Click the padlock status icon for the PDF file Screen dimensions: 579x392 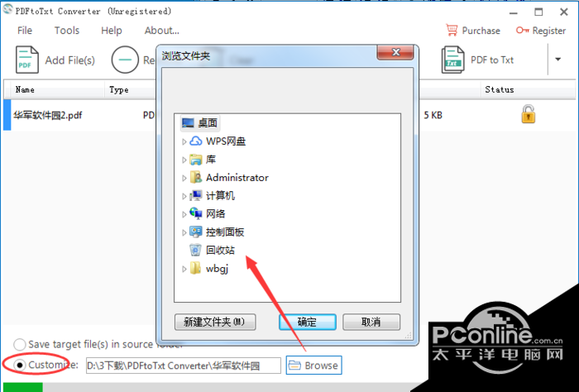(x=528, y=114)
